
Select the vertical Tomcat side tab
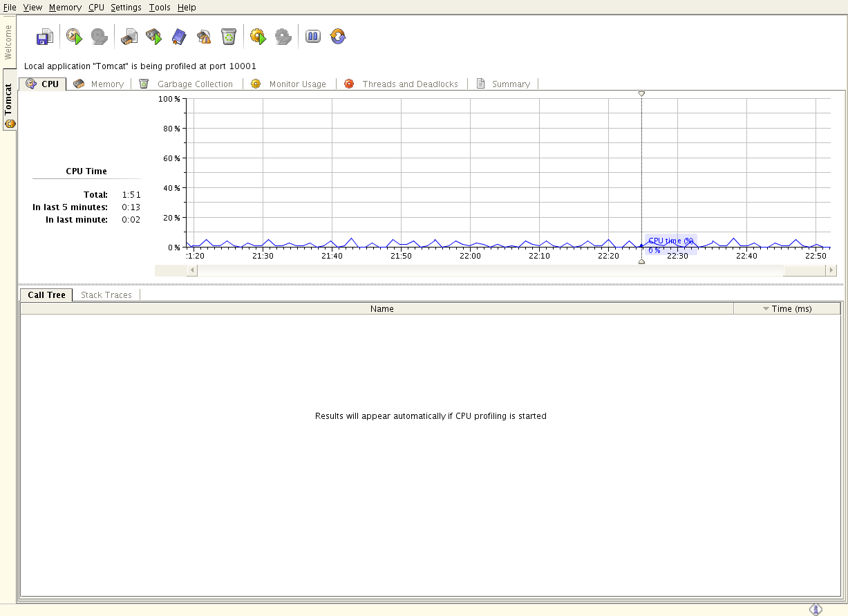point(9,100)
